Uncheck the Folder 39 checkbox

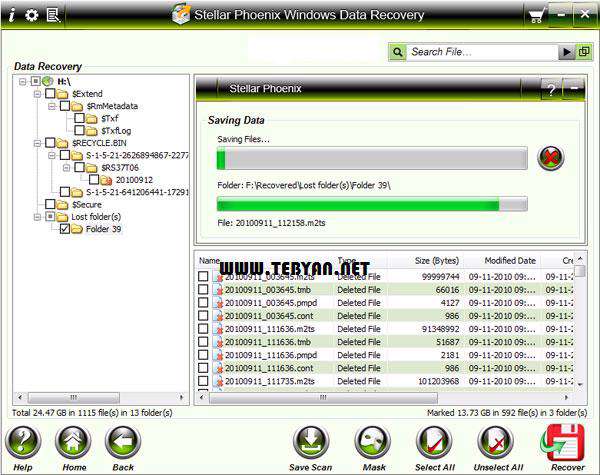coord(65,229)
